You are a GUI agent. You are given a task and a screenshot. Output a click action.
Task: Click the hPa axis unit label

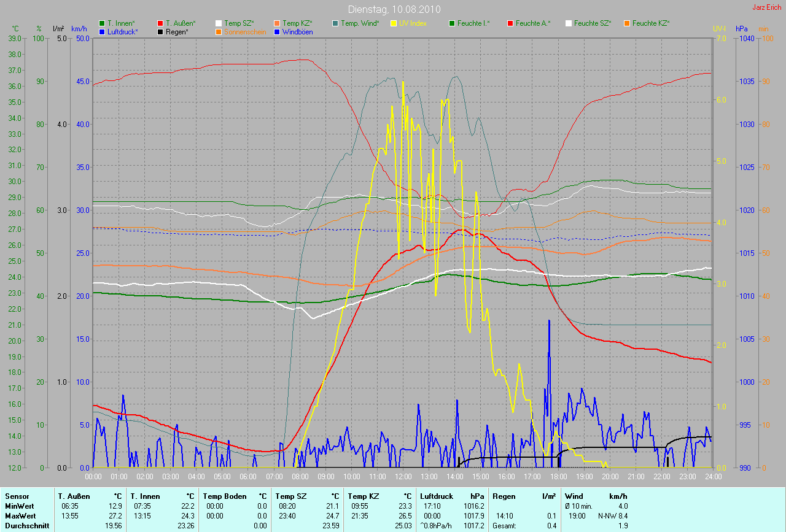(743, 29)
